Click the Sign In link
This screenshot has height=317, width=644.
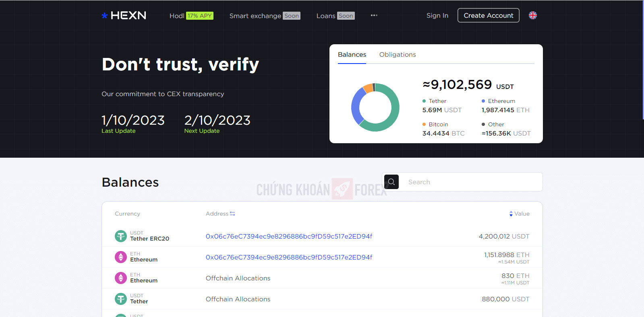[437, 15]
